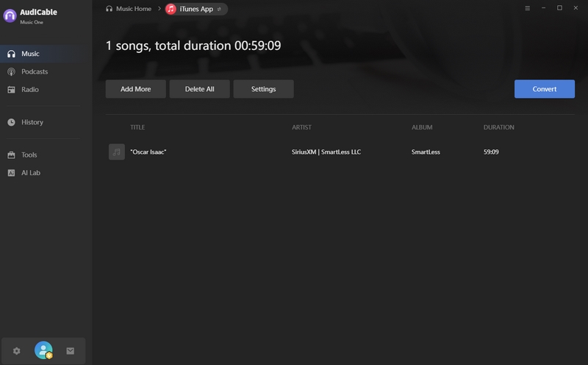Screen dimensions: 588x365
Task: Click the SmartLess album cell
Action: click(x=426, y=152)
